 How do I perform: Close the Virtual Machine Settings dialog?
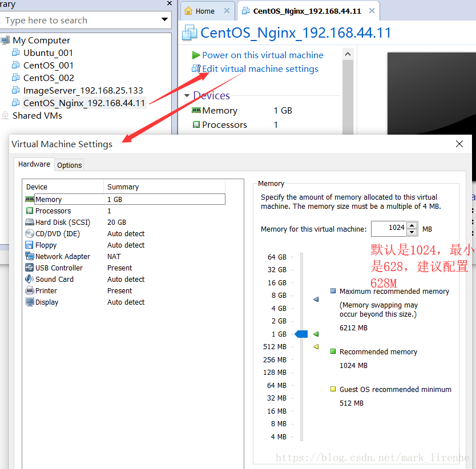[459, 144]
